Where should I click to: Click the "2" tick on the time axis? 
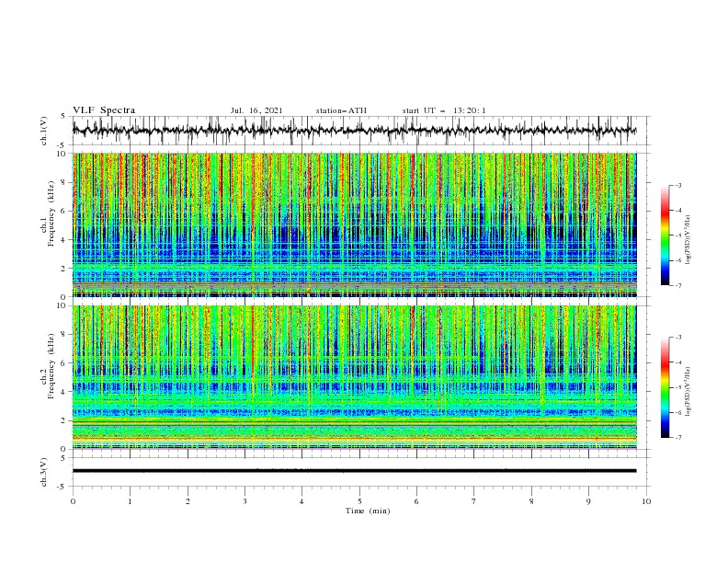(x=188, y=501)
